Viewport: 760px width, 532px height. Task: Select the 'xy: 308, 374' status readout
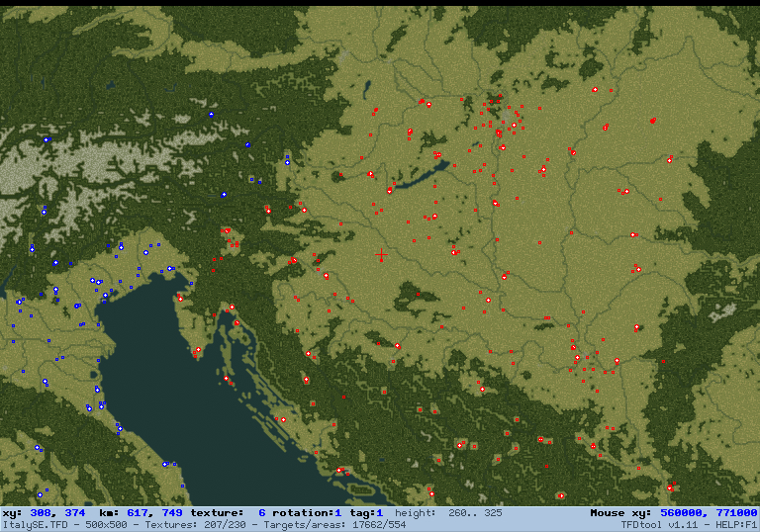(x=45, y=512)
